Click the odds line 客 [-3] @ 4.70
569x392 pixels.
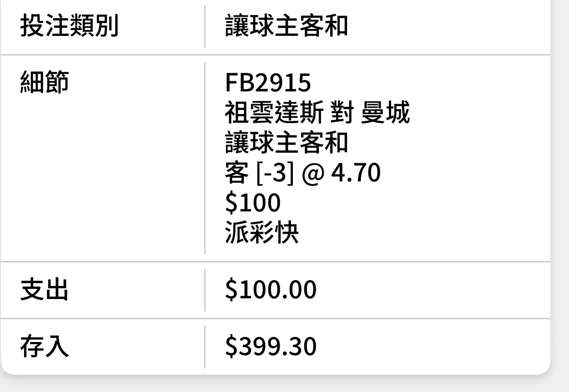[302, 173]
